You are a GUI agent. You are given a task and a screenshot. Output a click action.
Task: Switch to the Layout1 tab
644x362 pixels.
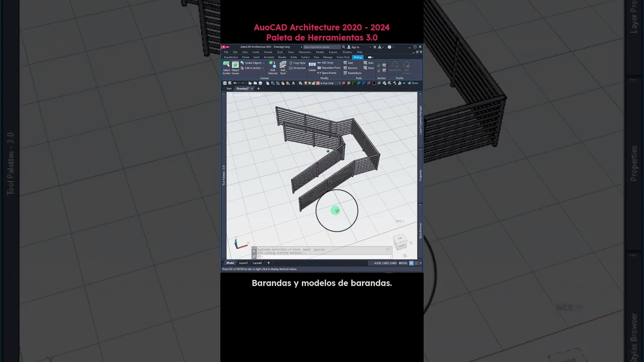click(x=243, y=263)
